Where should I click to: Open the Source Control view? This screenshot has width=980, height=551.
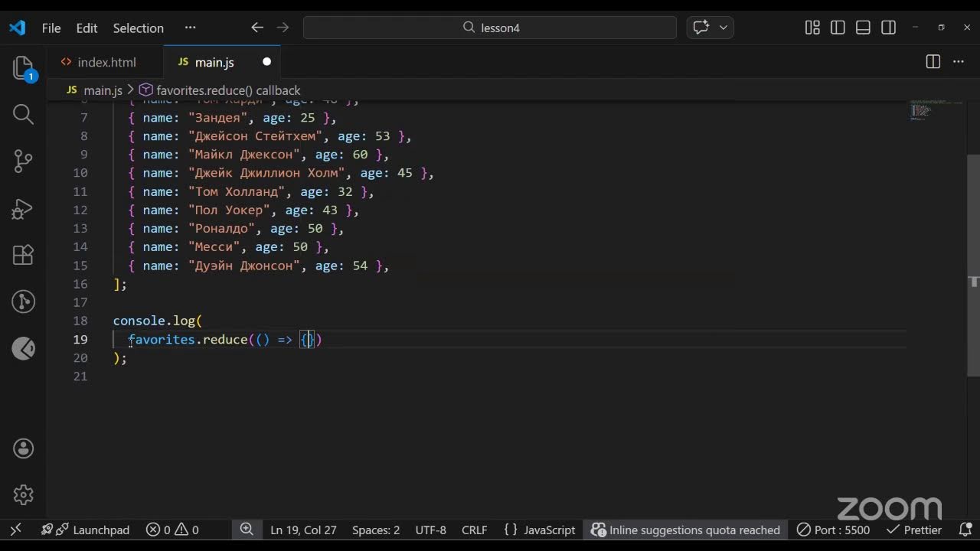24,161
